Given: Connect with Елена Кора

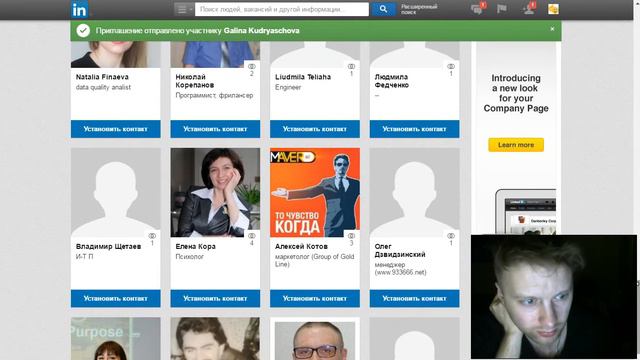Looking at the screenshot, I should tap(215, 298).
